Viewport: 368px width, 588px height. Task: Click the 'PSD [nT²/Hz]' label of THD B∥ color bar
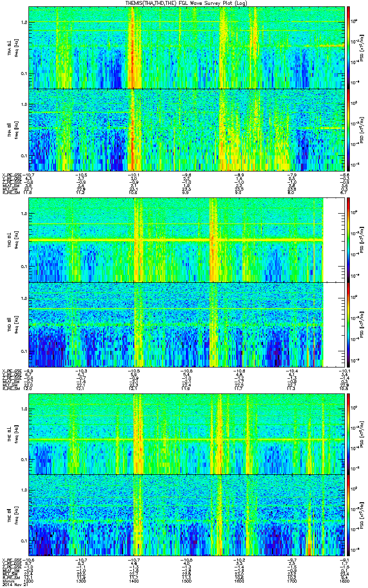pyautogui.click(x=362, y=324)
